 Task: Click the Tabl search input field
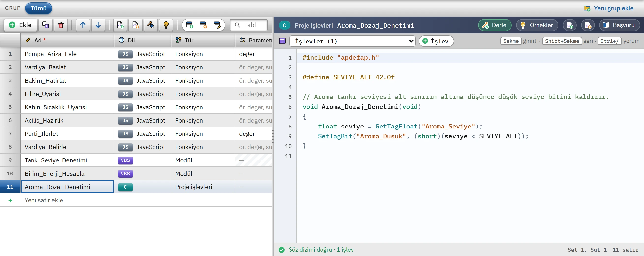click(x=248, y=25)
